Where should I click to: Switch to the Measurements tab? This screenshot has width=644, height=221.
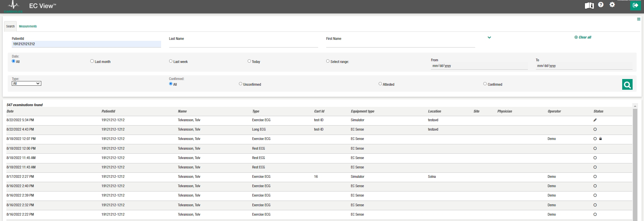pos(28,26)
